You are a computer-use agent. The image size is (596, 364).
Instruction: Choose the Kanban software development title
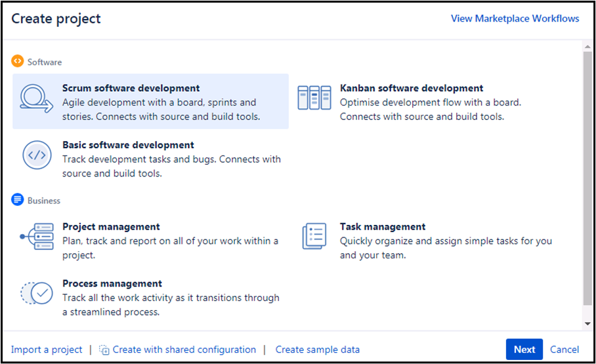(x=412, y=88)
